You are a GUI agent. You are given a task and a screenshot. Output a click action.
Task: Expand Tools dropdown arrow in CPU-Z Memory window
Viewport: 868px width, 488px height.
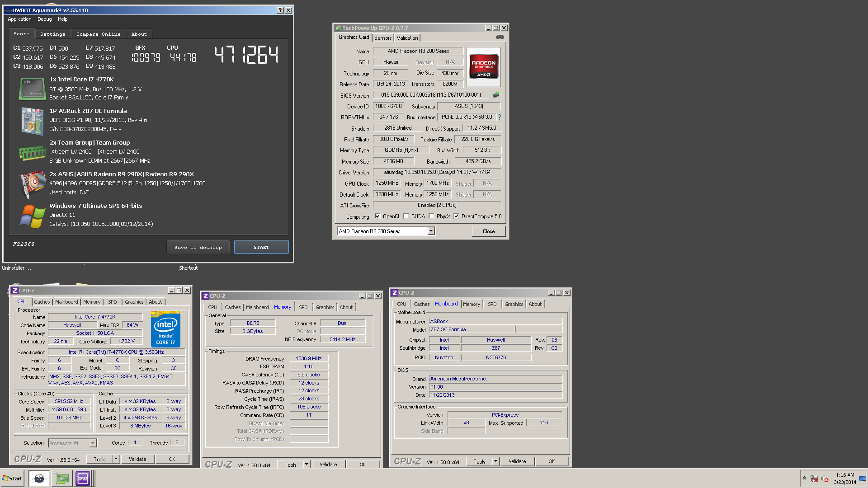(307, 465)
